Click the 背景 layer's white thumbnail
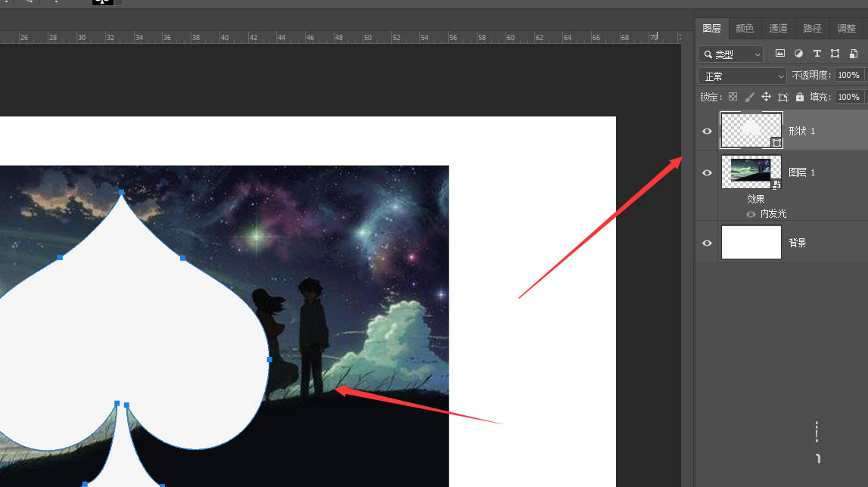This screenshot has width=868, height=487. click(751, 242)
